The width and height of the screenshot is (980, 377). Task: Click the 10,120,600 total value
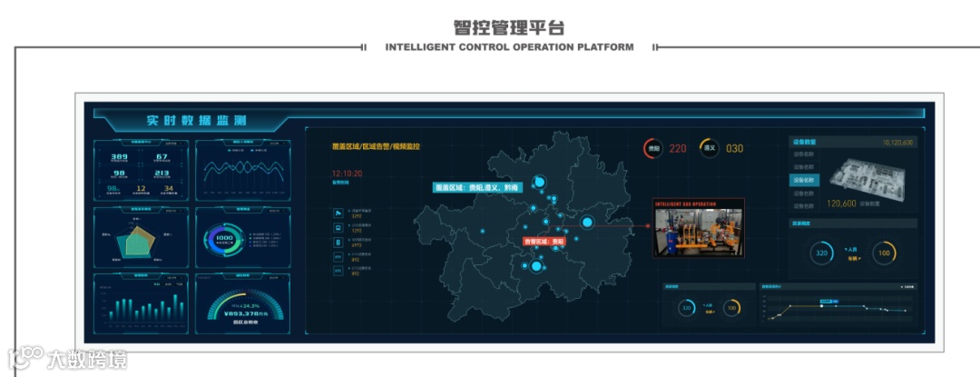tap(897, 143)
